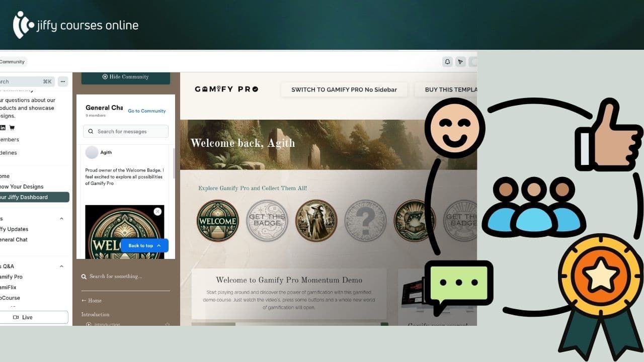Click Welcome to Gamify Pro Momentum Demo heading
The width and height of the screenshot is (644, 362).
point(289,280)
